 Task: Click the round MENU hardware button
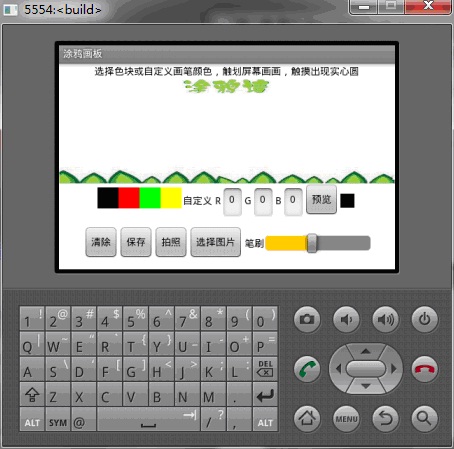tap(346, 418)
